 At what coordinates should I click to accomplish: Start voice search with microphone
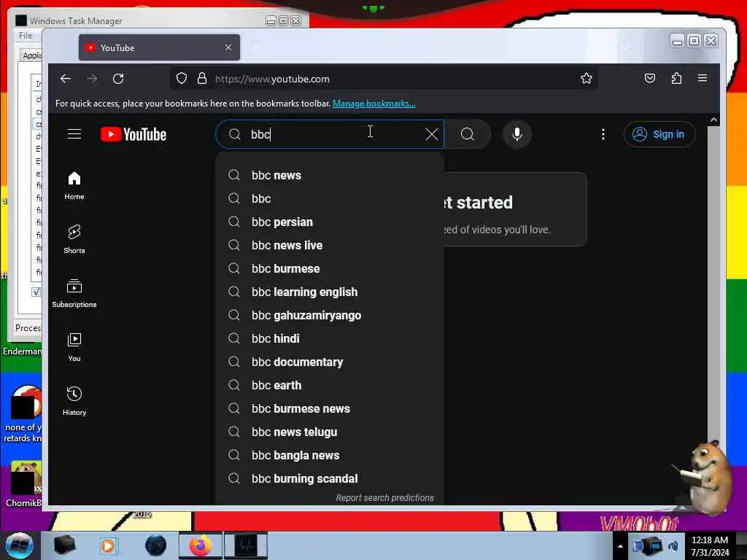(x=517, y=134)
